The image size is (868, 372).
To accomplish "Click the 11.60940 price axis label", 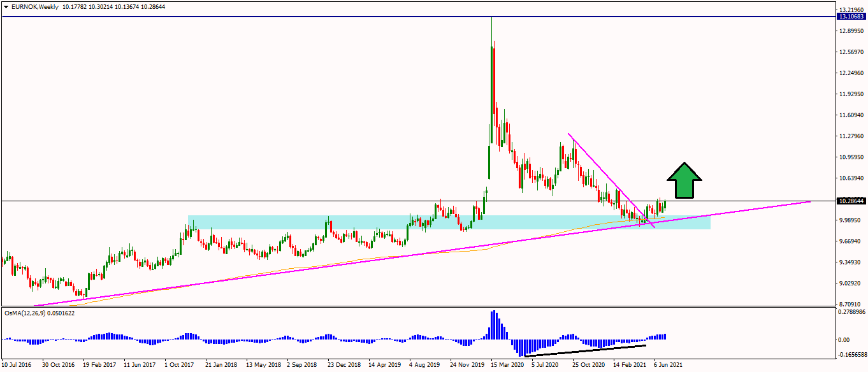I will click(852, 115).
